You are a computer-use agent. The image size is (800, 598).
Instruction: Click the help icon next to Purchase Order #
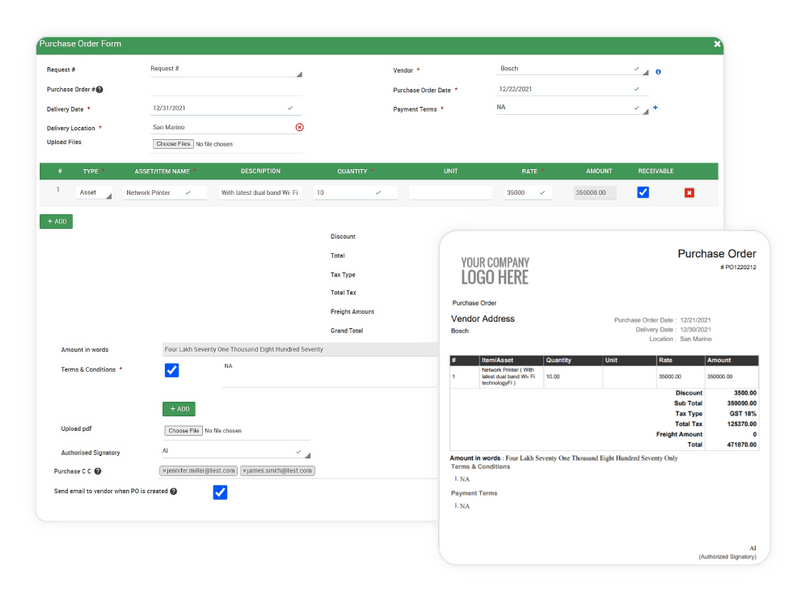[x=99, y=90]
